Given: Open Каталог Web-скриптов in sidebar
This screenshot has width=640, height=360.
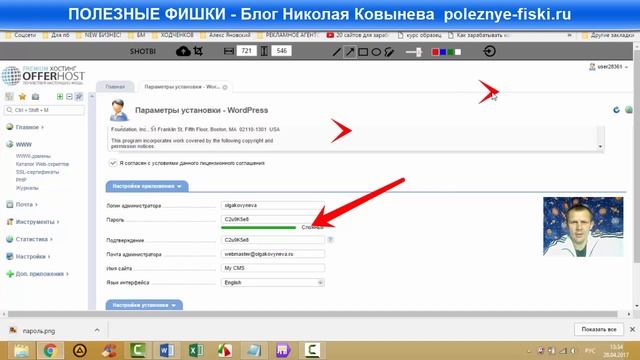Looking at the screenshot, I should pos(42,164).
